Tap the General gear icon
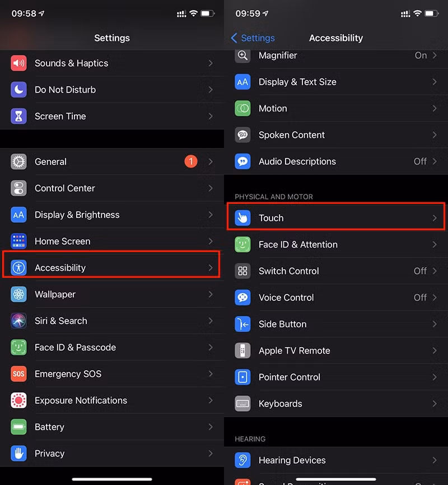 click(x=18, y=162)
